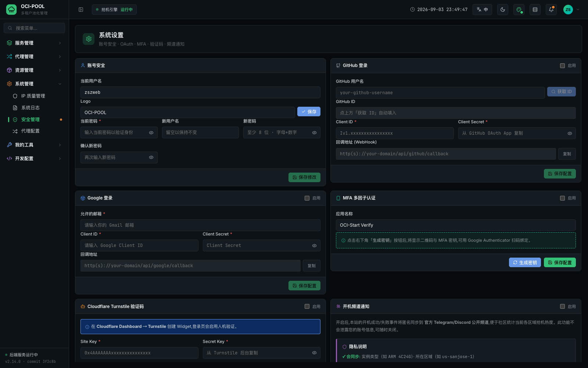Click the 获取 ID button

(562, 92)
